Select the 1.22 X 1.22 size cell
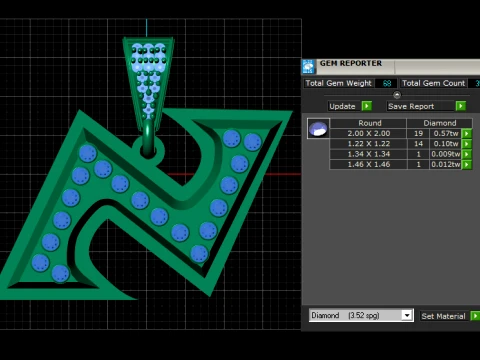This screenshot has width=480, height=360. [368, 144]
